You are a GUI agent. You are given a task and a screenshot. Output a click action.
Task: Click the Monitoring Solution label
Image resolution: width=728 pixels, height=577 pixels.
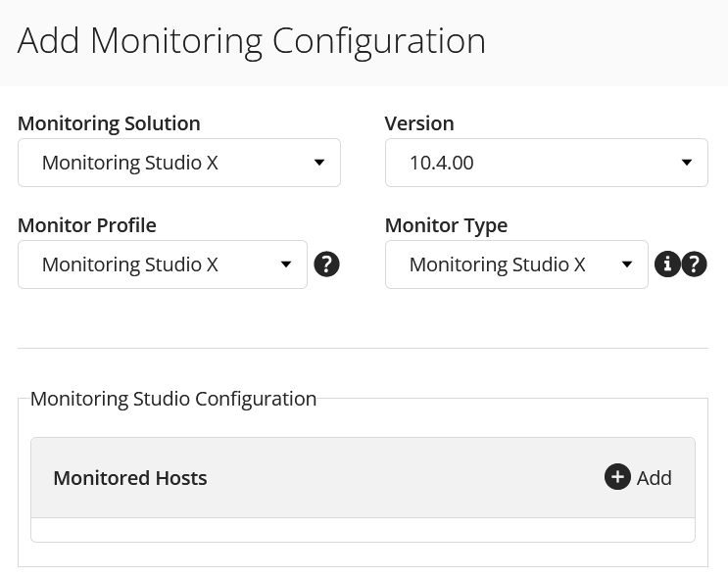coord(109,123)
